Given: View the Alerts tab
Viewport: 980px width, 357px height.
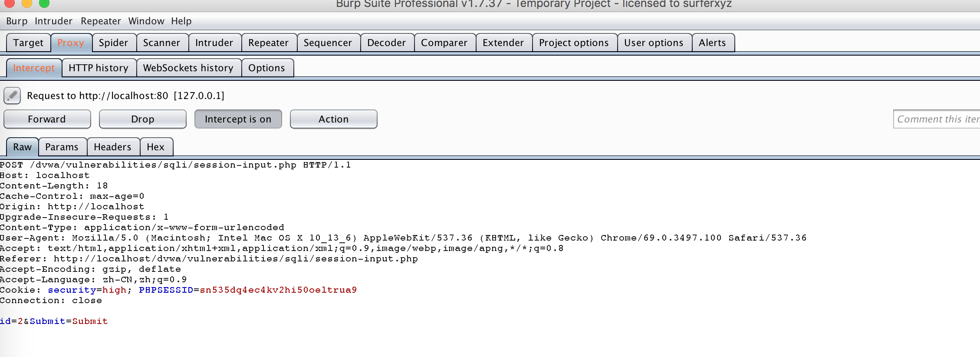Looking at the screenshot, I should pos(712,43).
